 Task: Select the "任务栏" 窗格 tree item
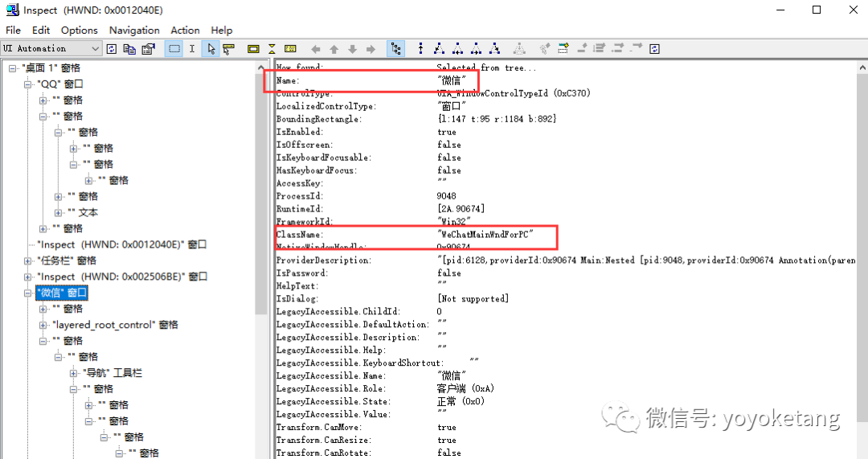(67, 260)
